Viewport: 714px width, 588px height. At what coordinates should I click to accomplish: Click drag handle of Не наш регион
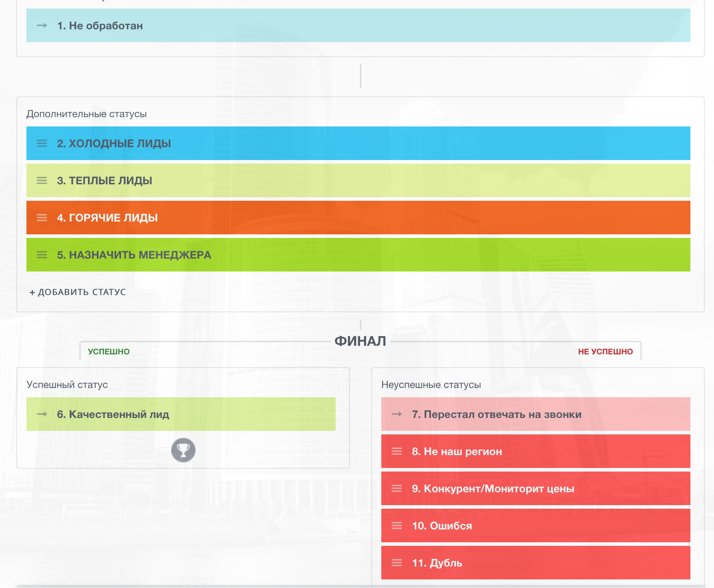click(x=397, y=451)
